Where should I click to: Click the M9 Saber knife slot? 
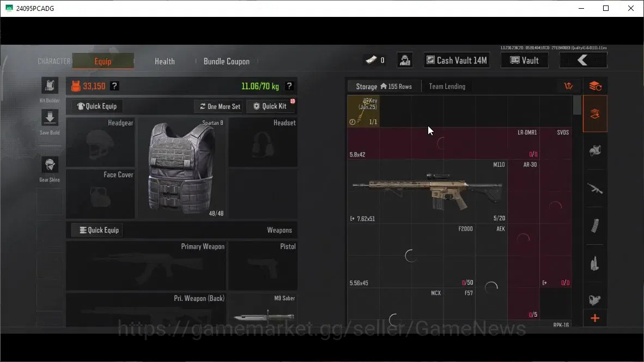263,310
